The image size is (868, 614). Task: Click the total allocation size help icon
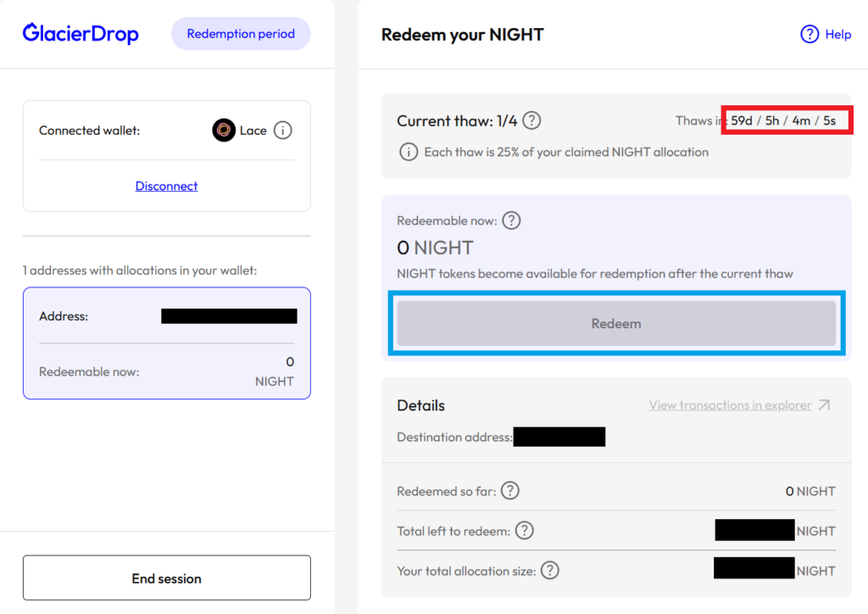pyautogui.click(x=550, y=571)
